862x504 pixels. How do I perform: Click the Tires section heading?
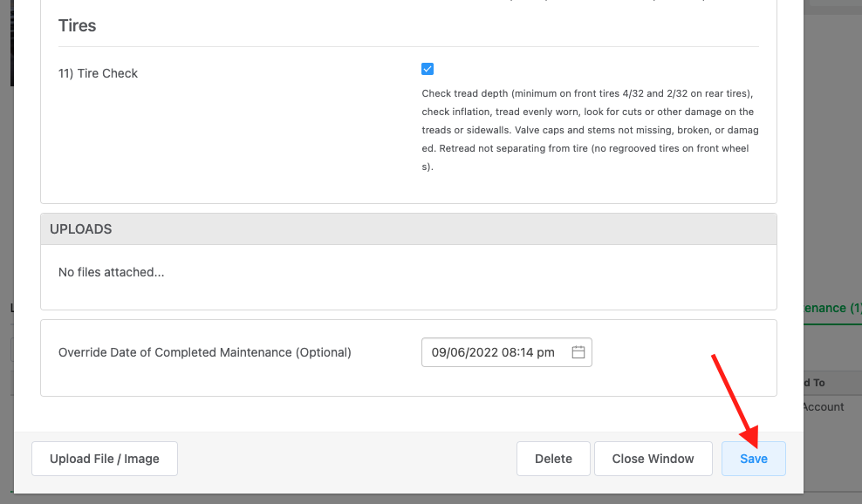click(77, 25)
